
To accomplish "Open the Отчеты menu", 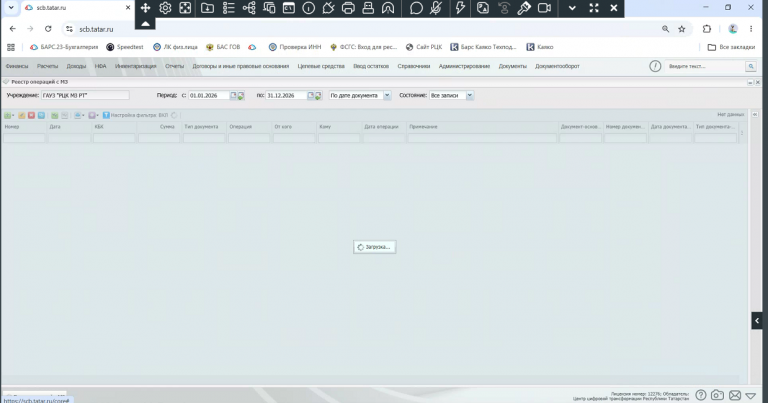I will click(x=174, y=66).
